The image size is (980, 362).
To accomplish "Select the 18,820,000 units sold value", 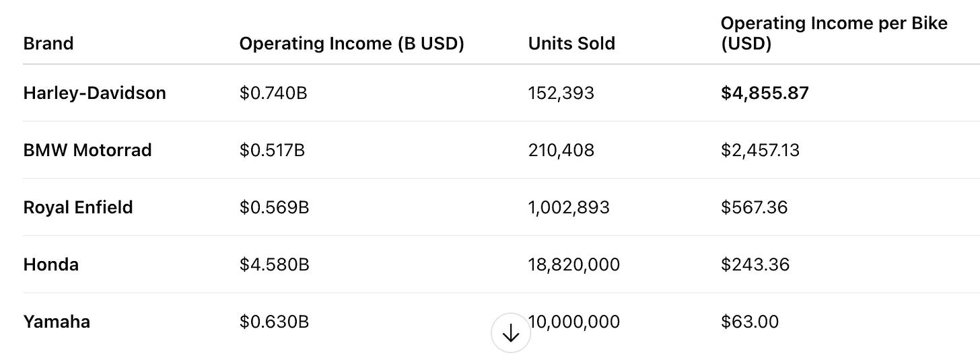I will coord(574,264).
